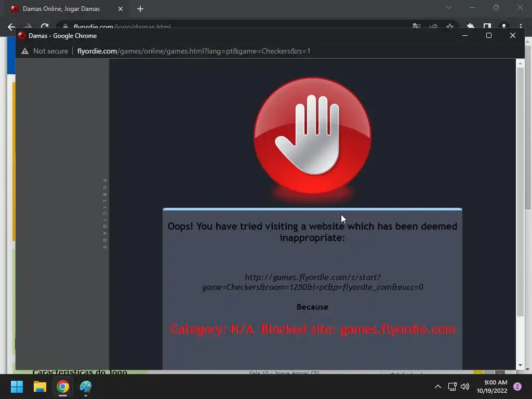Open network status tray icon
The image size is (532, 399).
[452, 387]
